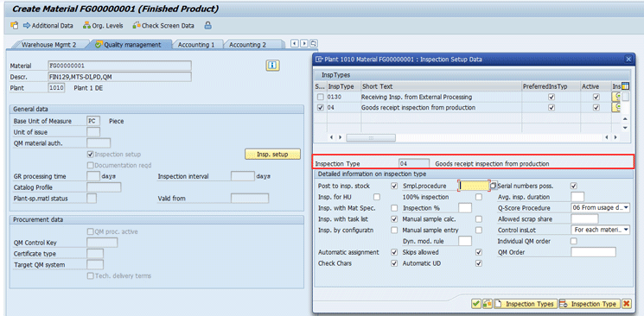Toggle the Automatic UD checkbox
The height and width of the screenshot is (316, 644).
tap(479, 263)
